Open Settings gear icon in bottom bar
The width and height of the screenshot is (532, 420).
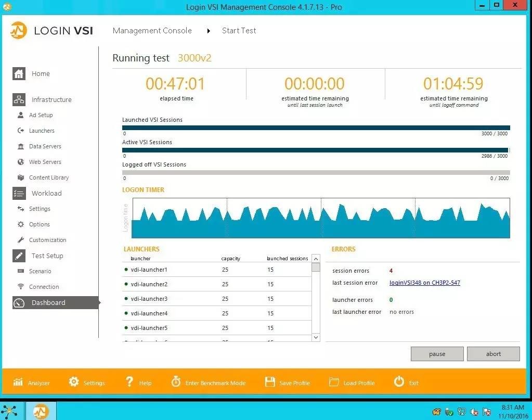click(74, 381)
